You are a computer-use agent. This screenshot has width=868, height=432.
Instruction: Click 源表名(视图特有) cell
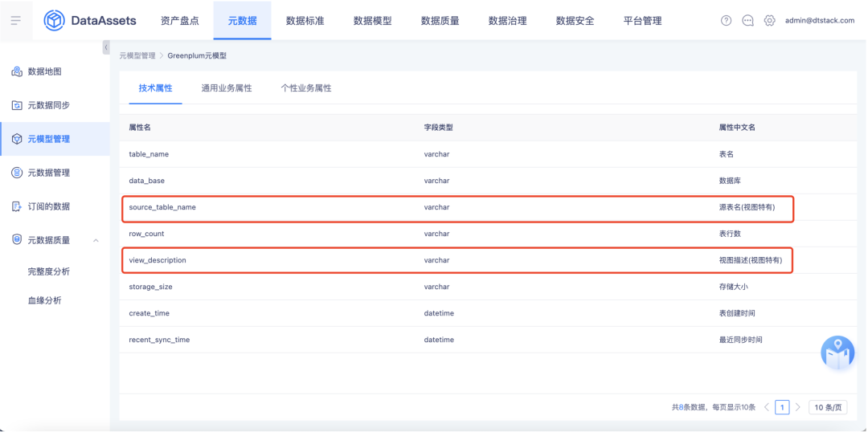(x=747, y=207)
